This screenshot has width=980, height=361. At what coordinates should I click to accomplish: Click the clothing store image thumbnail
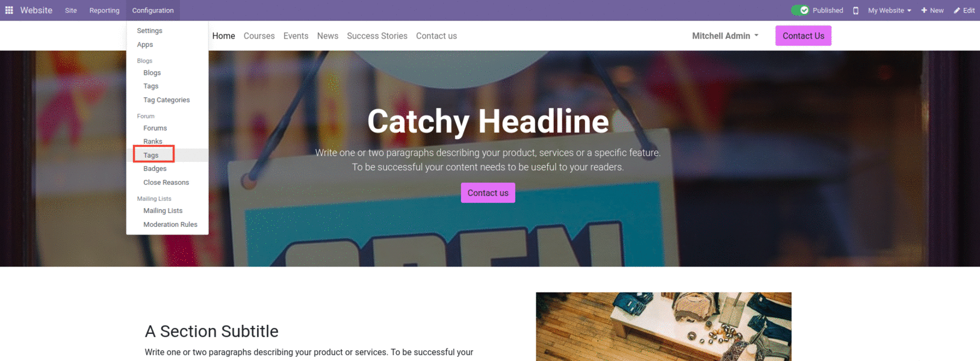(x=663, y=327)
